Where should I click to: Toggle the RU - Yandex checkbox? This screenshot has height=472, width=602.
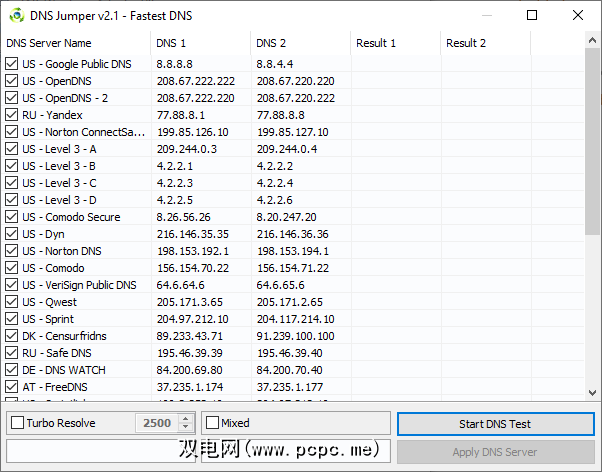[12, 115]
